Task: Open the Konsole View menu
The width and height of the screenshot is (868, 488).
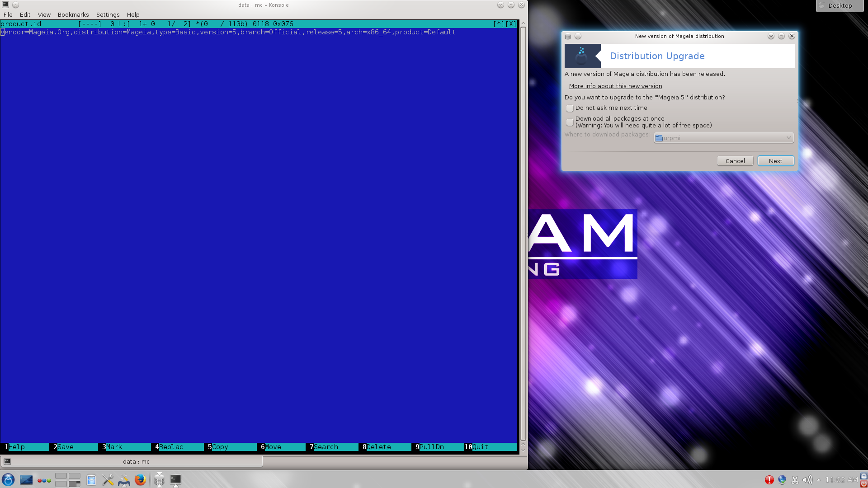Action: click(44, 14)
